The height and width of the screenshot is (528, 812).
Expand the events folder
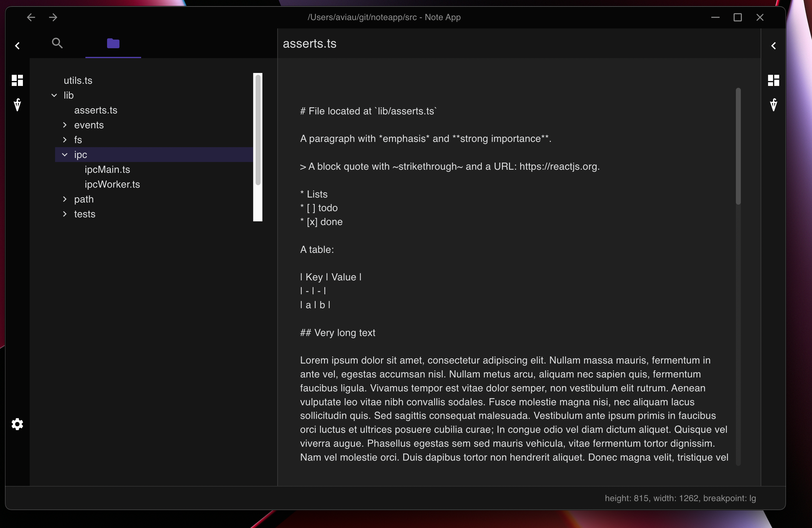point(65,125)
